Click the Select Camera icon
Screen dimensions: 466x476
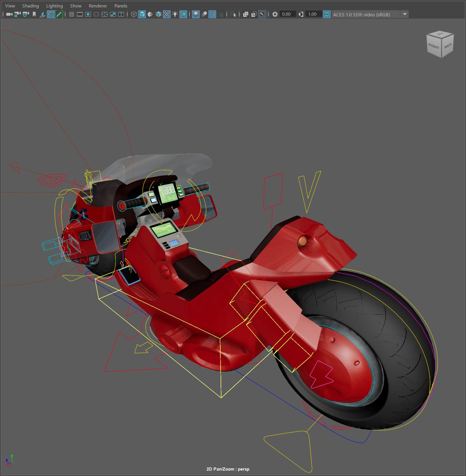pyautogui.click(x=9, y=14)
